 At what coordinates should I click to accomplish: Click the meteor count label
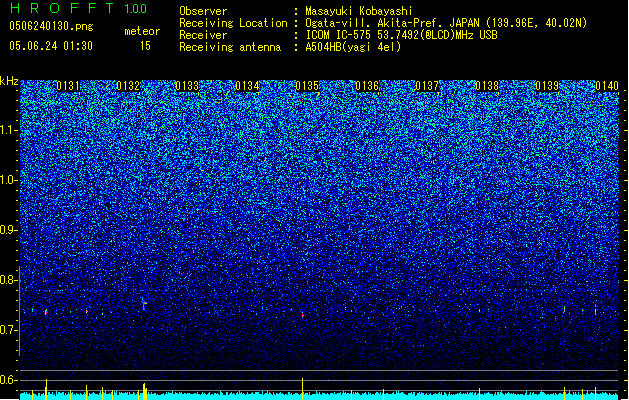click(x=142, y=31)
